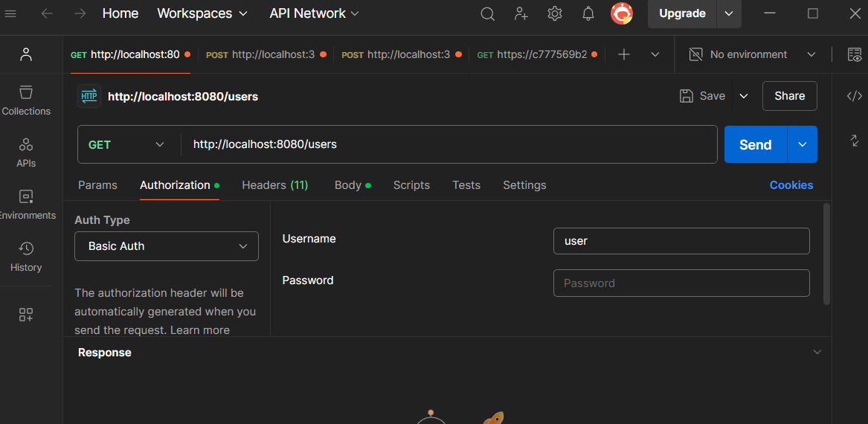This screenshot has width=868, height=424.
Task: Open the Scripts tab
Action: click(x=411, y=185)
